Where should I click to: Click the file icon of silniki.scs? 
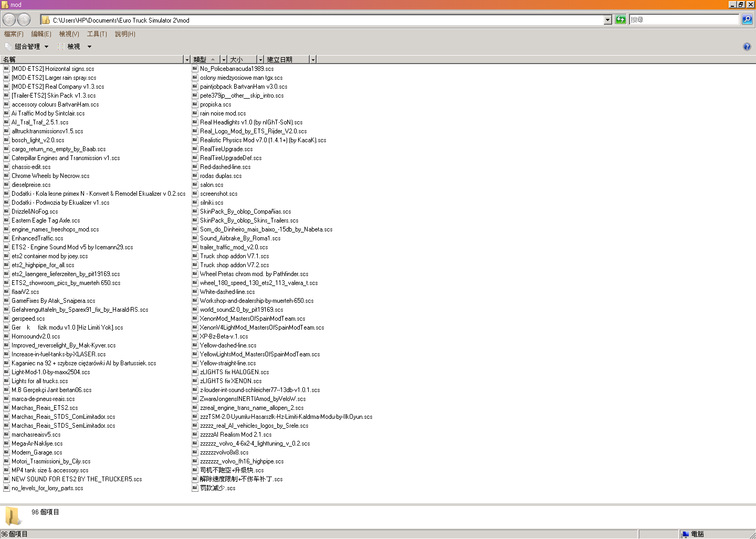[x=195, y=203]
